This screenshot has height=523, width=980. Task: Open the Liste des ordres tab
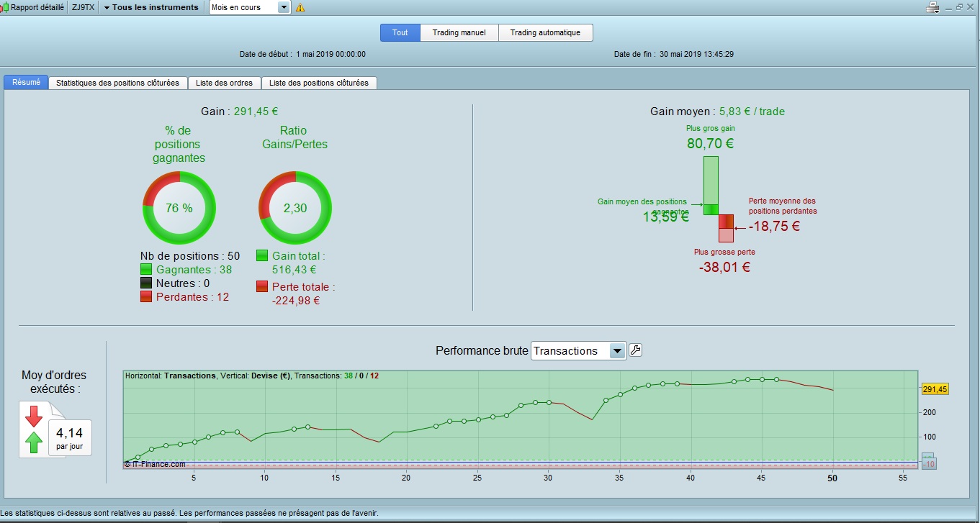225,83
